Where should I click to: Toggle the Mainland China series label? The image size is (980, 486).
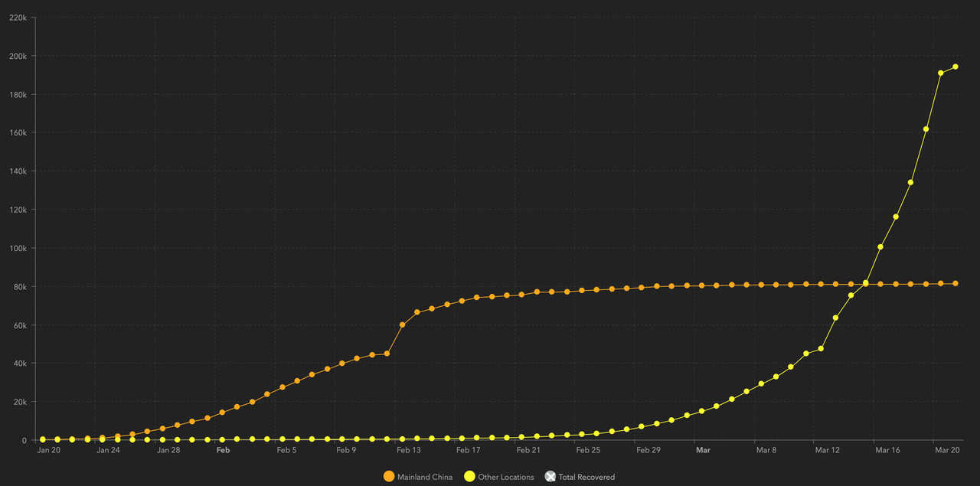click(x=425, y=477)
